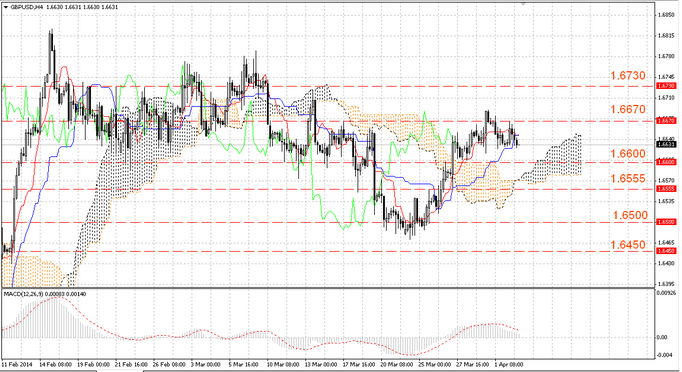The image size is (682, 372).
Task: Select the orange 1.6500 level label
Action: [630, 215]
